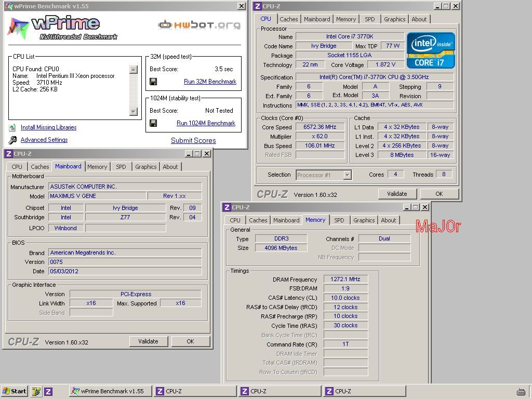The image size is (532, 399).
Task: Open the Install Missing Libraries link
Action: (48, 127)
